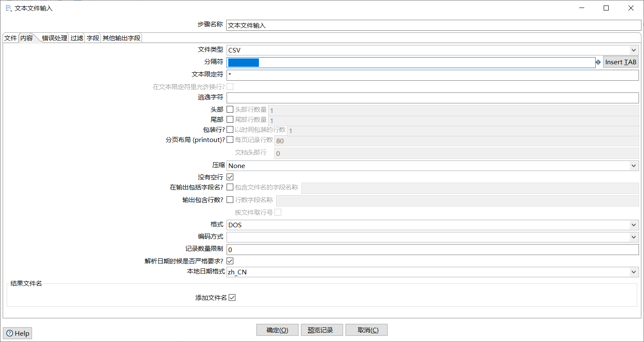Click the 步骤名称 input field
Screen dimensions: 644x342
[x=433, y=25]
